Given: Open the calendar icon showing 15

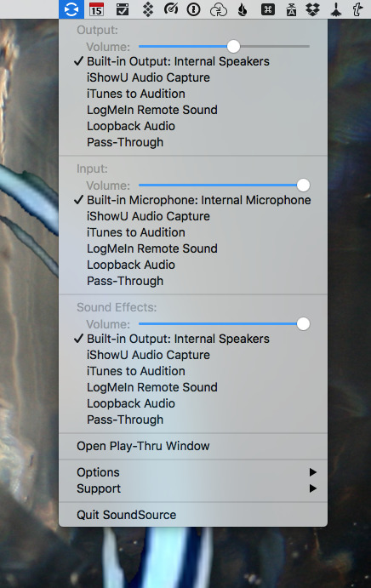Looking at the screenshot, I should point(96,9).
